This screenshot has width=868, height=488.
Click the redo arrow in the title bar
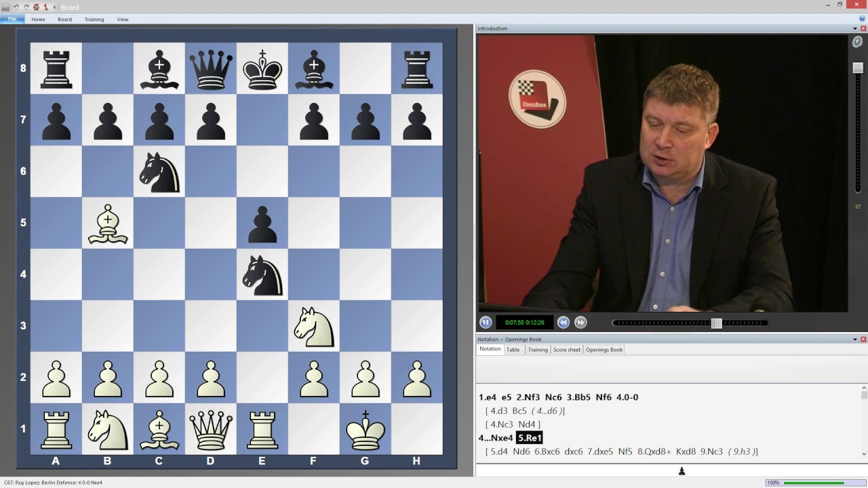[x=26, y=7]
